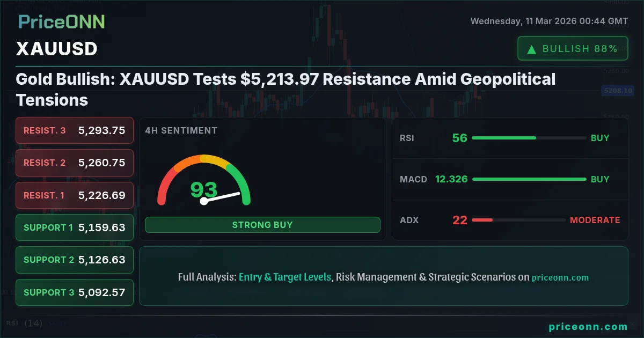Click the green triangle in the bullish badge
Image resolution: width=644 pixels, height=338 pixels.
click(532, 49)
